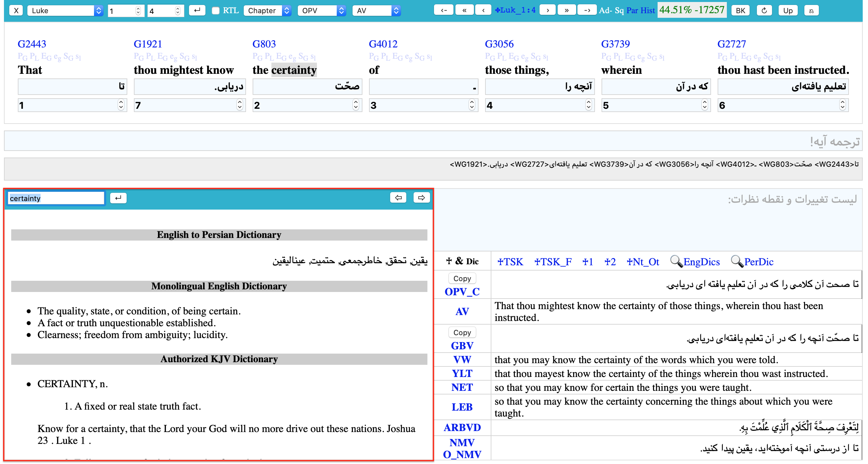868x464 pixels.
Task: Click the X close button in toolbar
Action: click(x=16, y=11)
